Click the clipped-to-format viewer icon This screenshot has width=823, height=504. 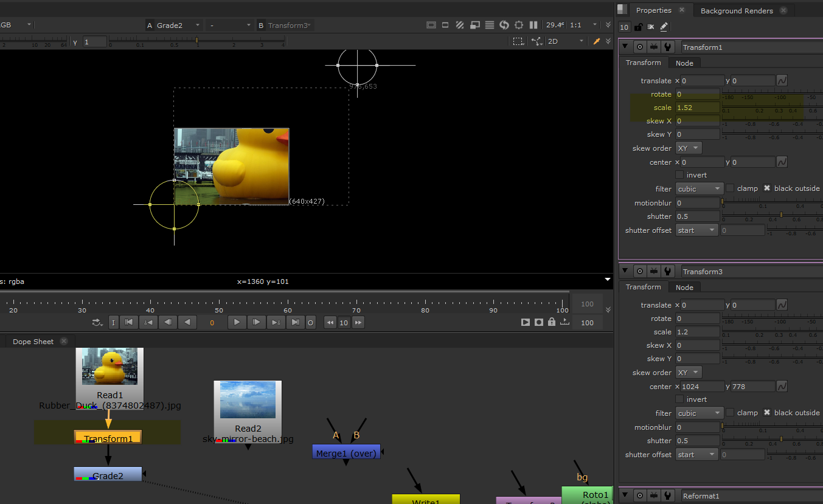coord(431,25)
